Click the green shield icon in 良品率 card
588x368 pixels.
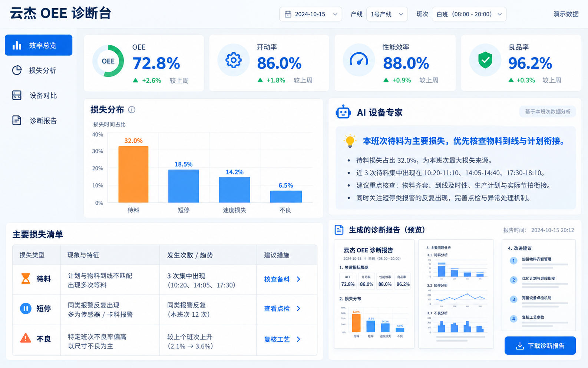click(485, 60)
